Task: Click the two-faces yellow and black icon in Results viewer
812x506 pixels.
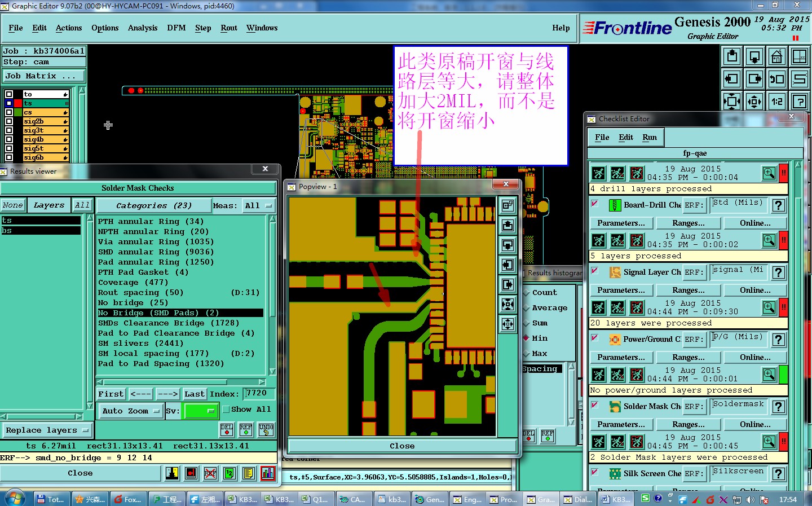Action: [x=172, y=473]
